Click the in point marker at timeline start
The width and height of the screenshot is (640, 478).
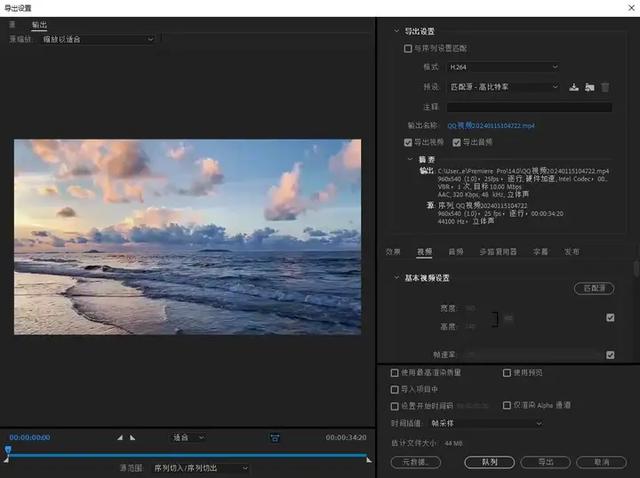coord(6,460)
